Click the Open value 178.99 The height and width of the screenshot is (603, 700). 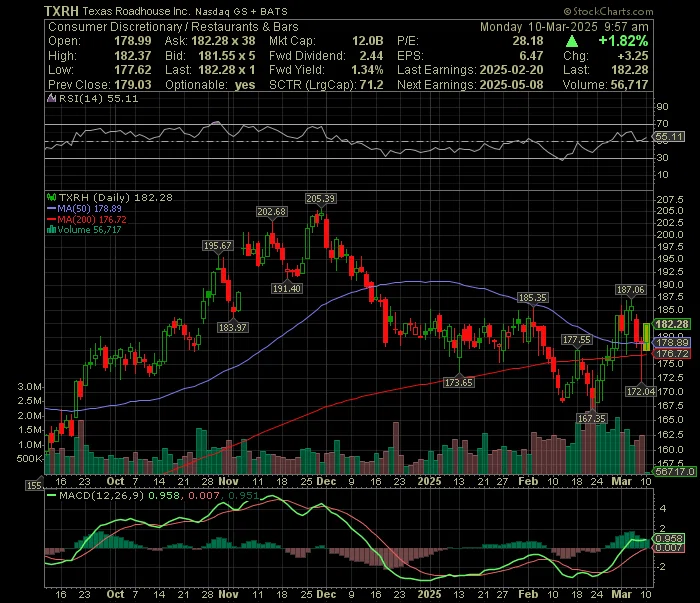133,41
